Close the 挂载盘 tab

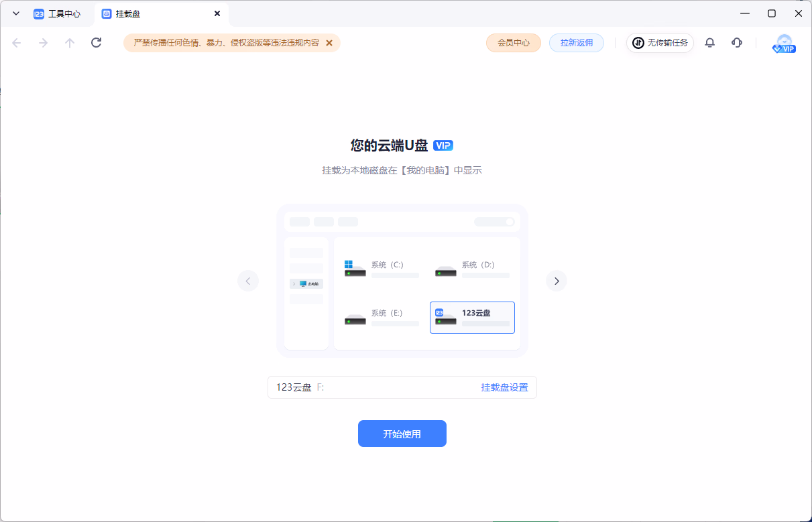(x=217, y=13)
